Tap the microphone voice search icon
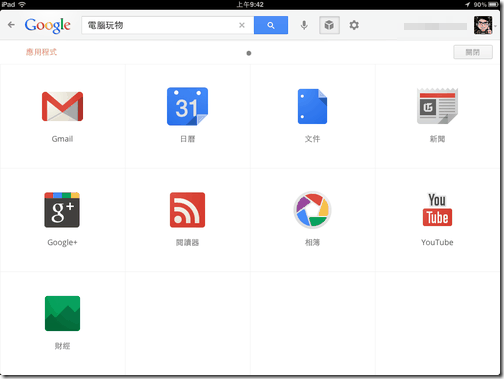 (304, 25)
